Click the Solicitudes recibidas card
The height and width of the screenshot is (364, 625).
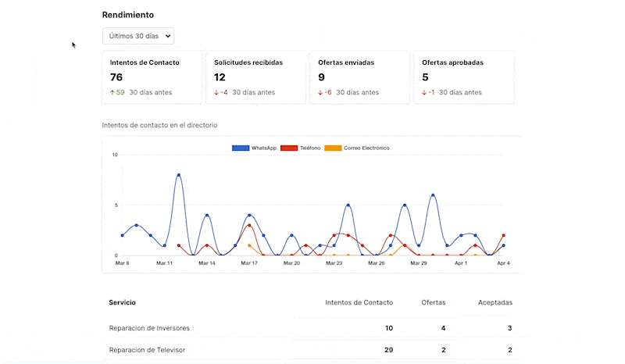point(255,77)
